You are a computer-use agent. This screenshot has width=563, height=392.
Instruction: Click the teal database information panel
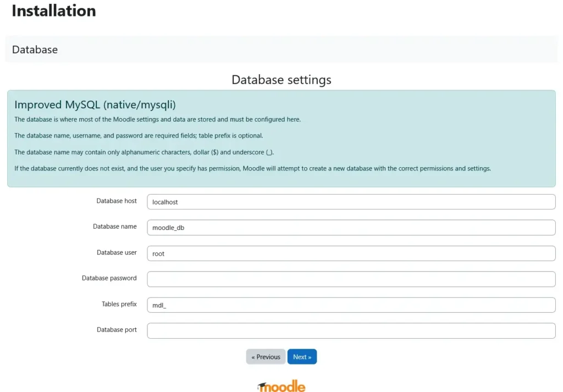pyautogui.click(x=281, y=137)
